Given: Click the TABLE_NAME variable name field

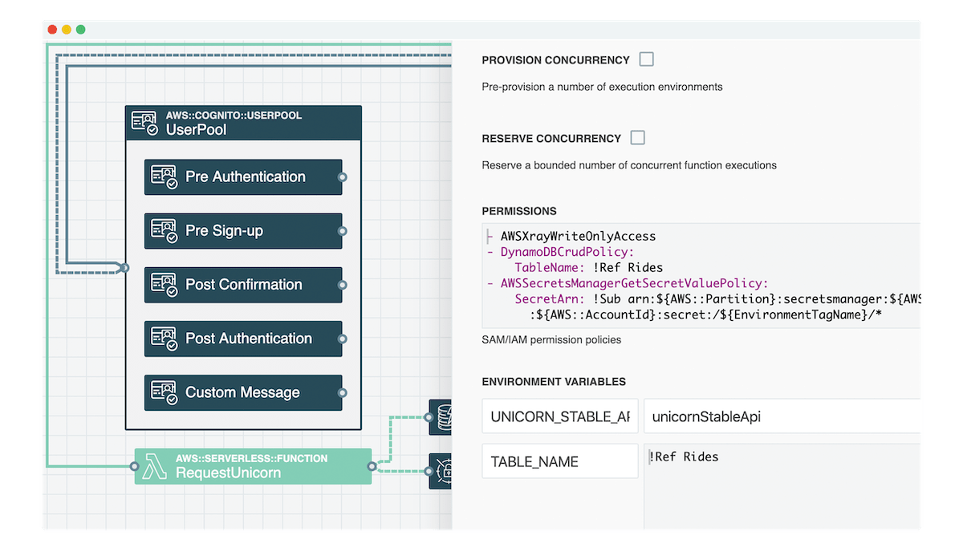Looking at the screenshot, I should click(560, 461).
